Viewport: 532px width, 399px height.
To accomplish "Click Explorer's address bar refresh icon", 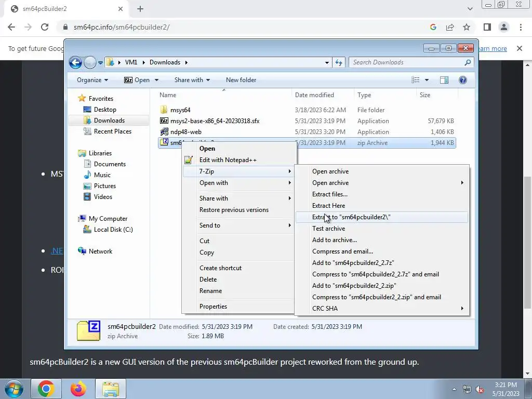I will (339, 62).
